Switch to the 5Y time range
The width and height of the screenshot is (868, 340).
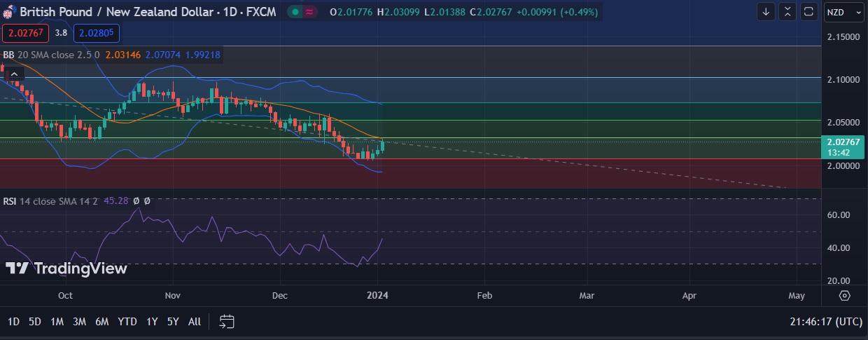point(173,322)
